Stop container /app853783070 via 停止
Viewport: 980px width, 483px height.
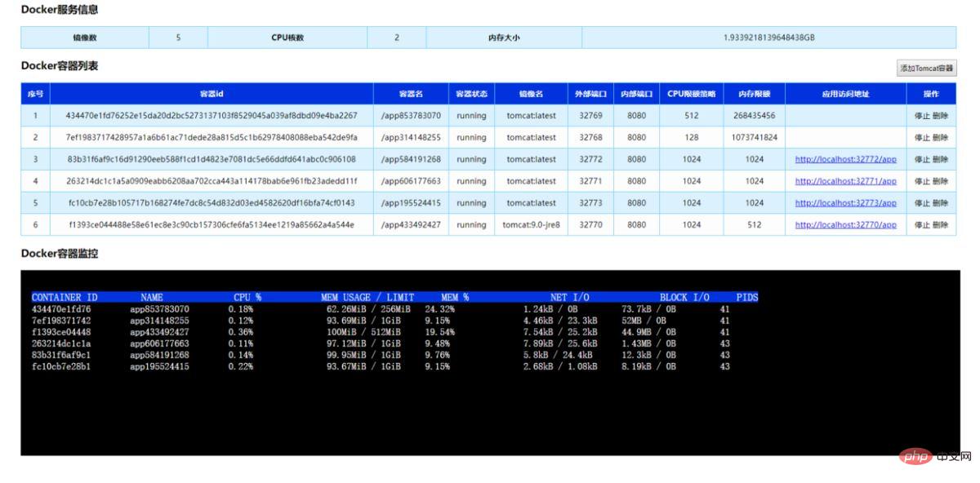(922, 116)
